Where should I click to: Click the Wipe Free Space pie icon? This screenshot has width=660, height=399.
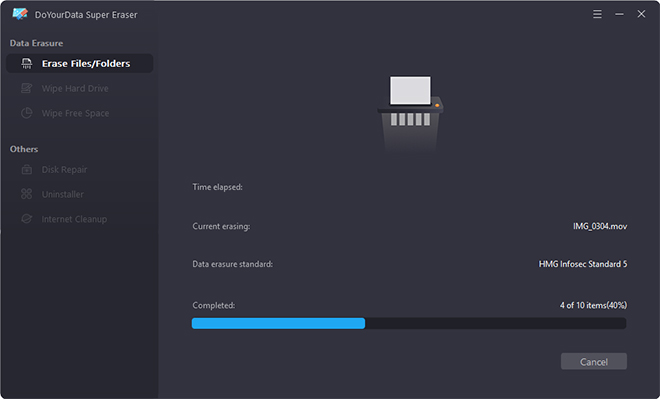pyautogui.click(x=27, y=113)
